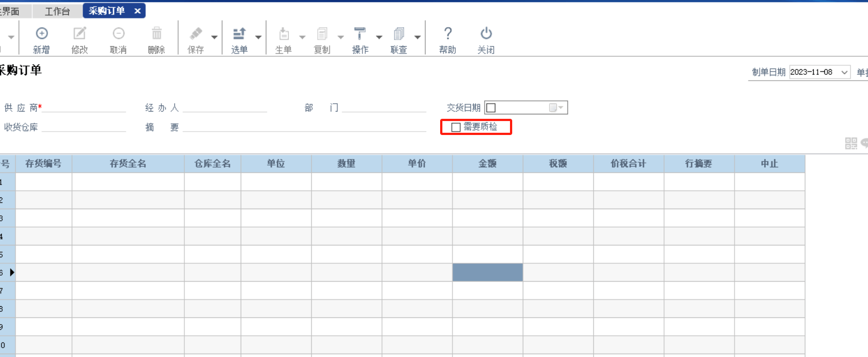The image size is (868, 357).
Task: Click the 选单 toolbar icon
Action: (x=239, y=33)
